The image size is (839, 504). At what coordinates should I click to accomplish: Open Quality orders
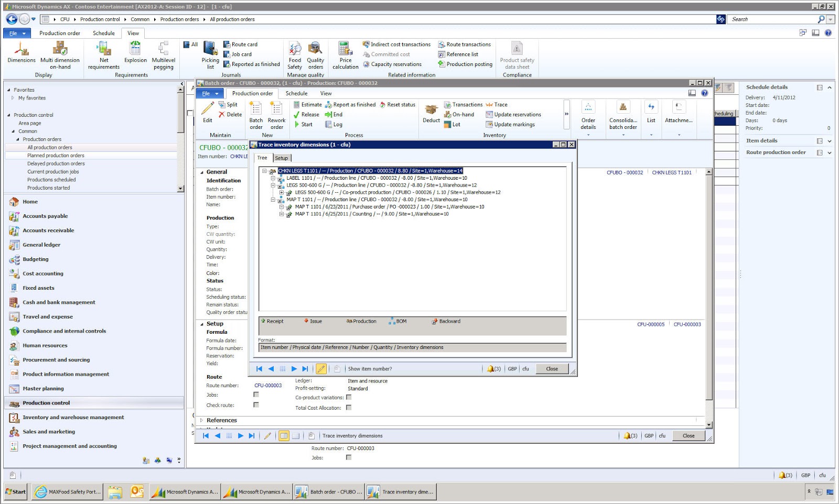(x=315, y=56)
